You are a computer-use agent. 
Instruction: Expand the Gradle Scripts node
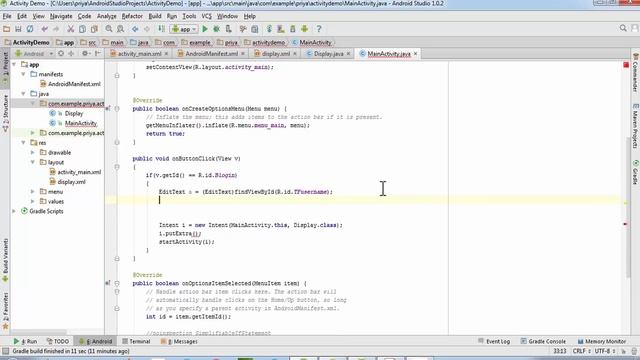point(14,211)
